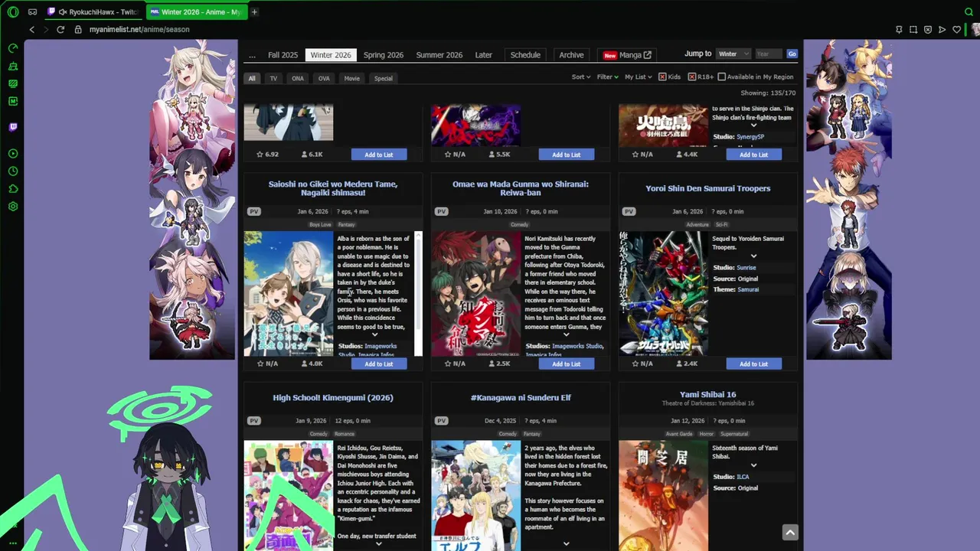This screenshot has width=980, height=551.
Task: Open the ILCA studio link
Action: [743, 477]
